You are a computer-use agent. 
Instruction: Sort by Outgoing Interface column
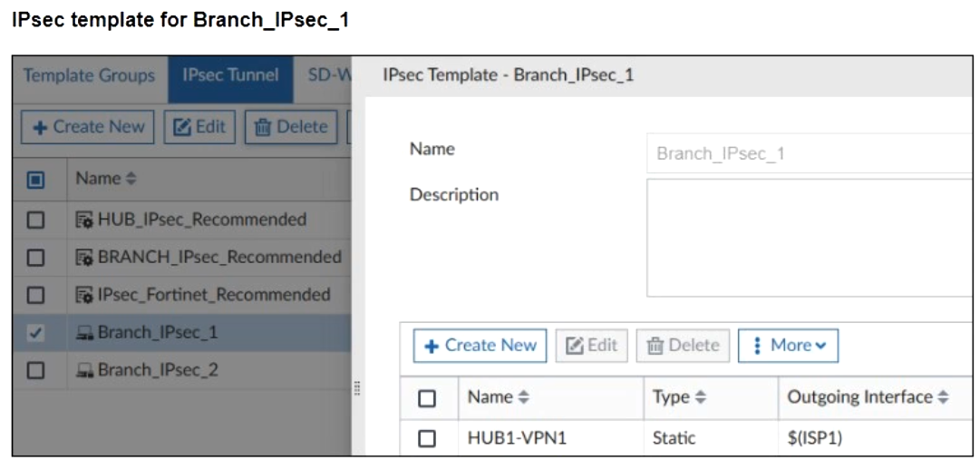pos(868,397)
